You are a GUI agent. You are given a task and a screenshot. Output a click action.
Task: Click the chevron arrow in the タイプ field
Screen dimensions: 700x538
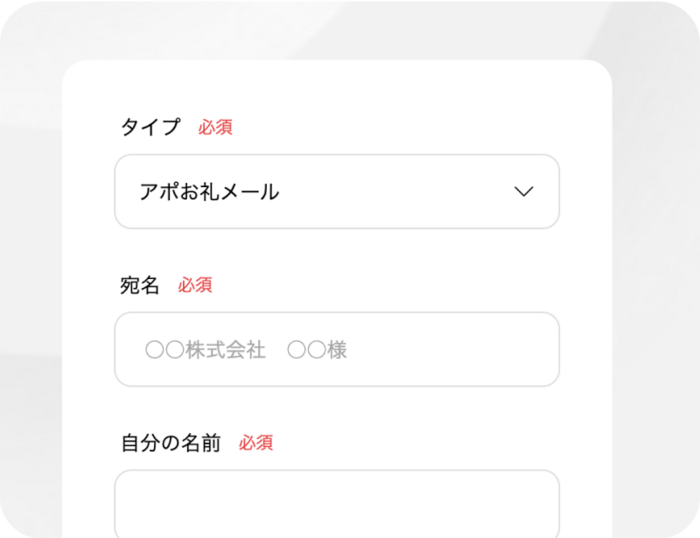[x=524, y=192]
